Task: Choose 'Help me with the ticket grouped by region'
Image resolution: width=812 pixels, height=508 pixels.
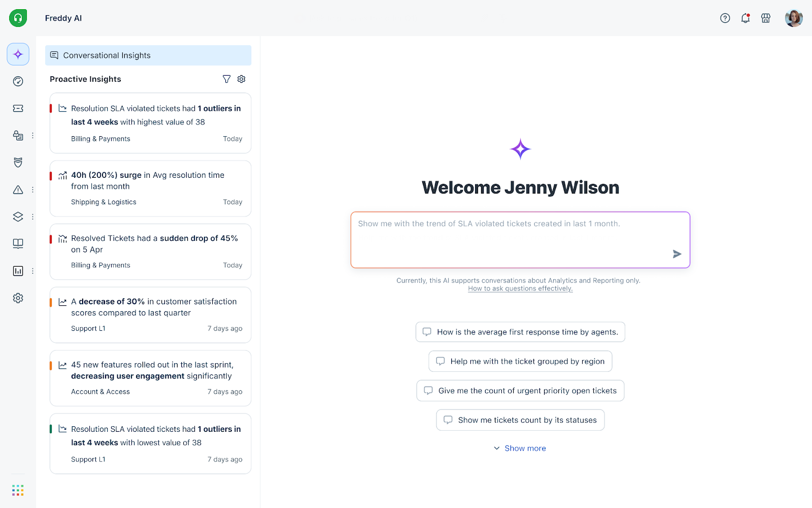Action: [x=520, y=361]
